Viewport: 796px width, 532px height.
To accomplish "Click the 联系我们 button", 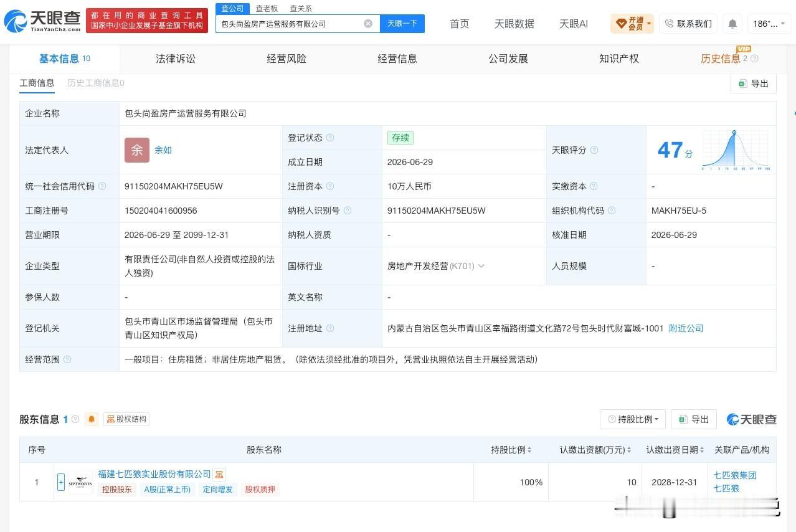I will (x=688, y=24).
